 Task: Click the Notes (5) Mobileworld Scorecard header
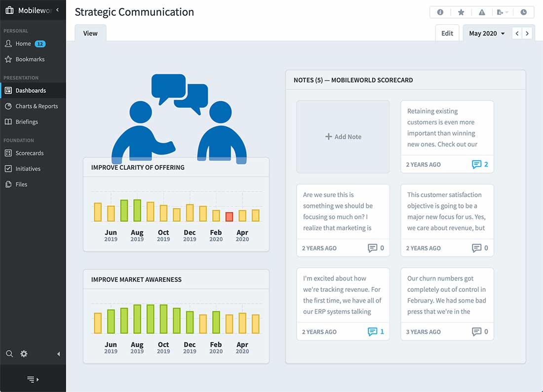point(353,80)
